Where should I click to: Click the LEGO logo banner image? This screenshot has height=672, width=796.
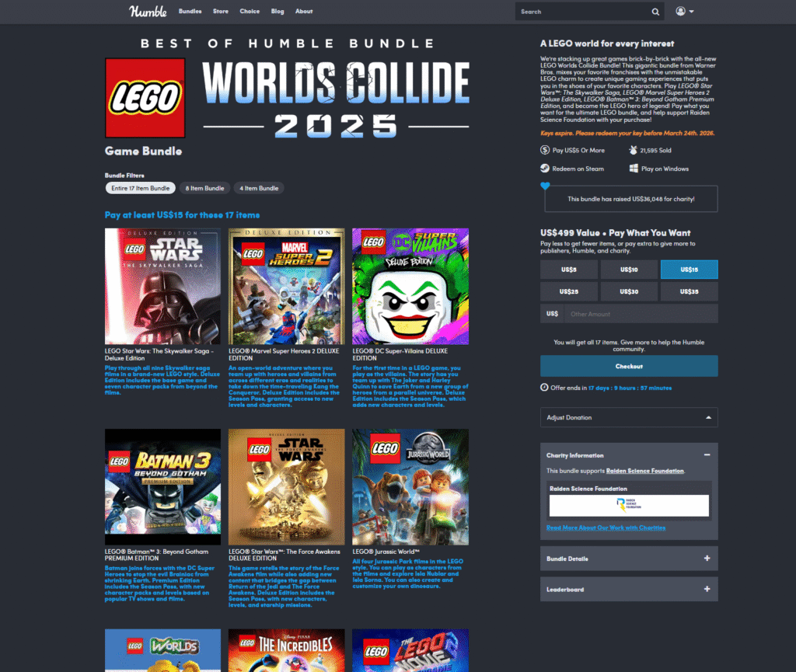pos(145,98)
